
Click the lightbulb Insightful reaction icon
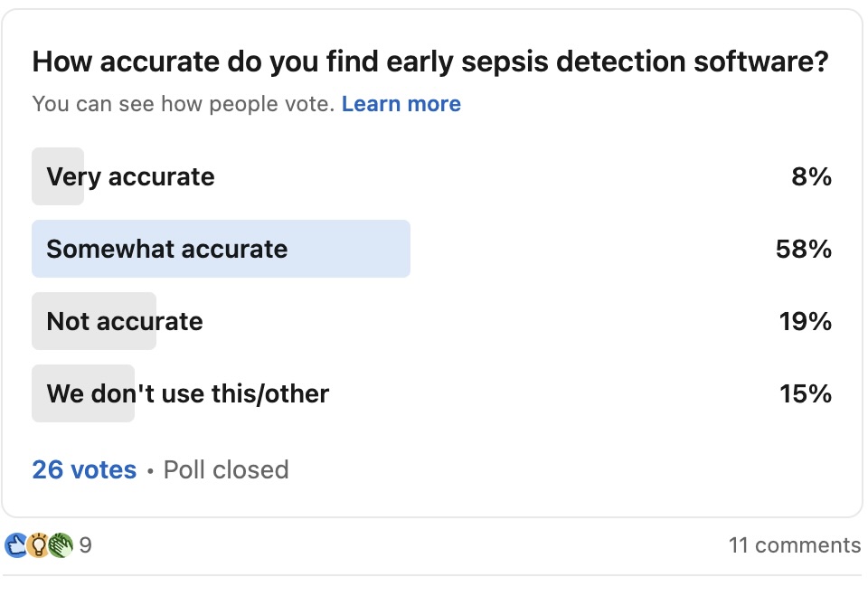[x=38, y=545]
